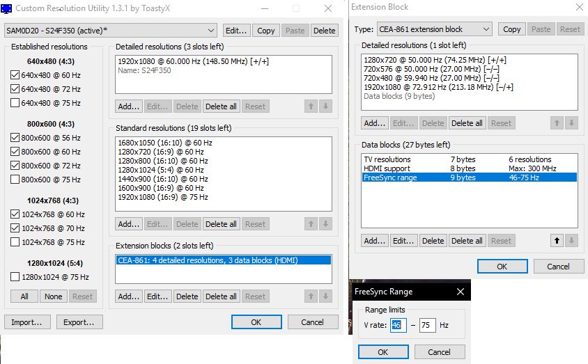Viewport: 588px width, 364px height.
Task: Click the Import... button
Action: pos(27,322)
